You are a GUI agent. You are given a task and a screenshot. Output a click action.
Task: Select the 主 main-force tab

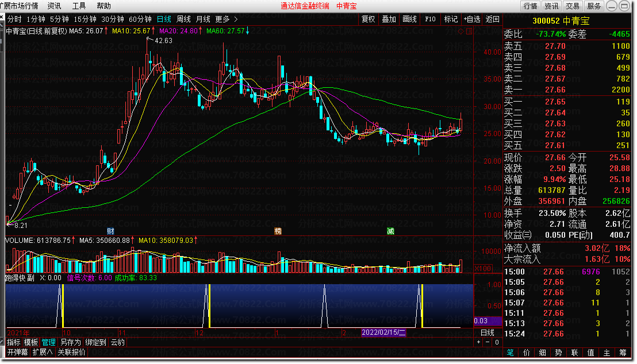[607, 353]
